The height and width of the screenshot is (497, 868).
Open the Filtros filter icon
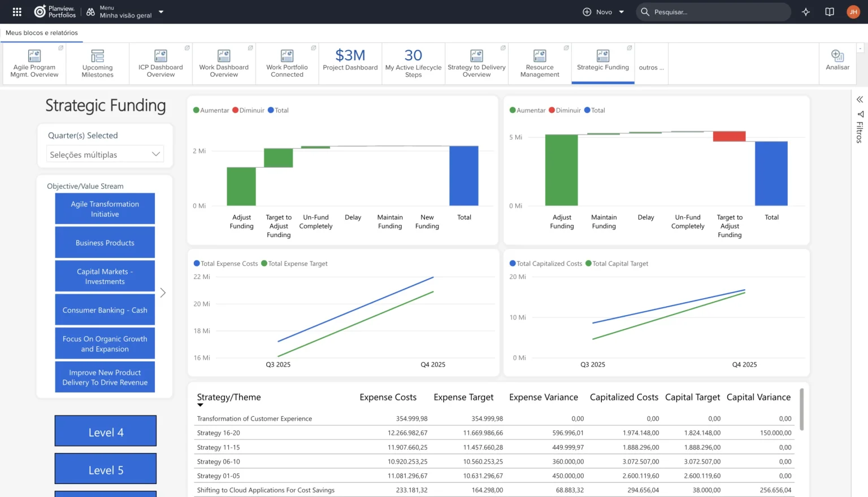click(860, 114)
